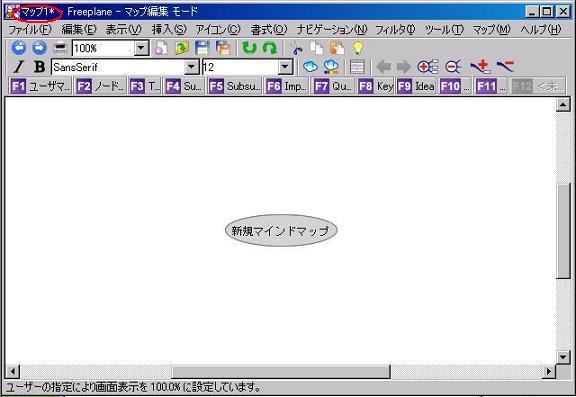
Task: Click the horizontal scrollbar right arrow
Action: coord(549,371)
